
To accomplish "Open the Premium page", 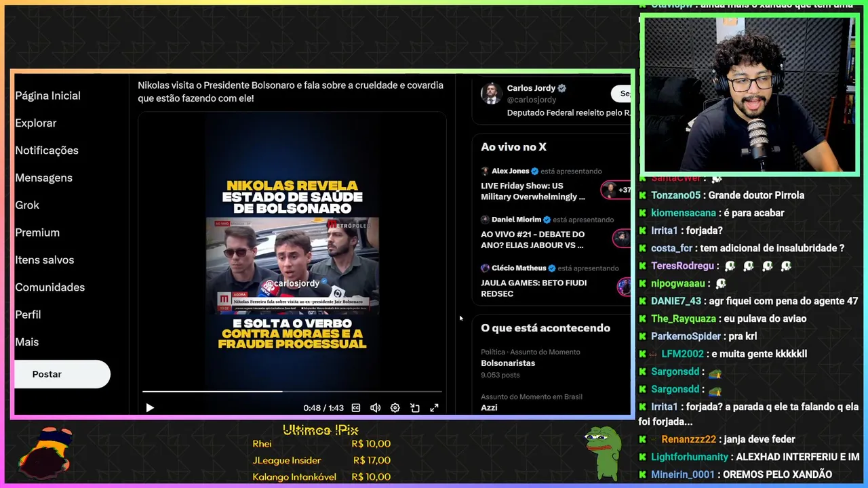I will [x=37, y=232].
